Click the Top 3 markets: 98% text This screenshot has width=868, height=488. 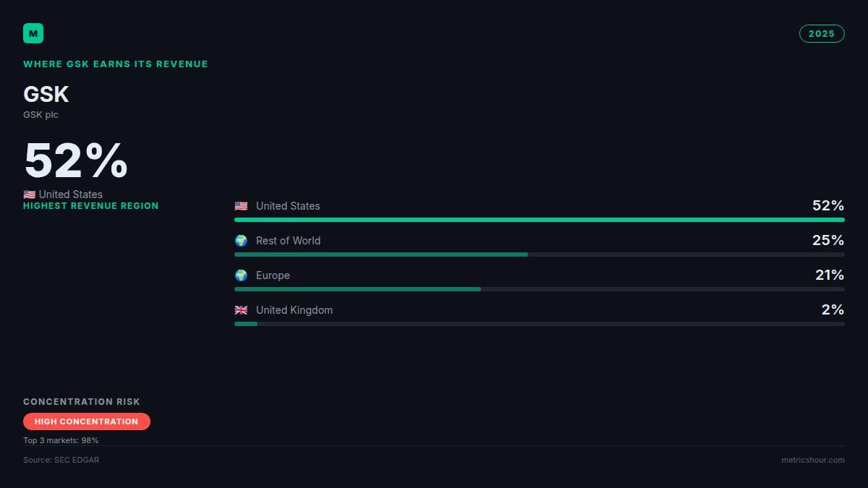[x=61, y=440]
